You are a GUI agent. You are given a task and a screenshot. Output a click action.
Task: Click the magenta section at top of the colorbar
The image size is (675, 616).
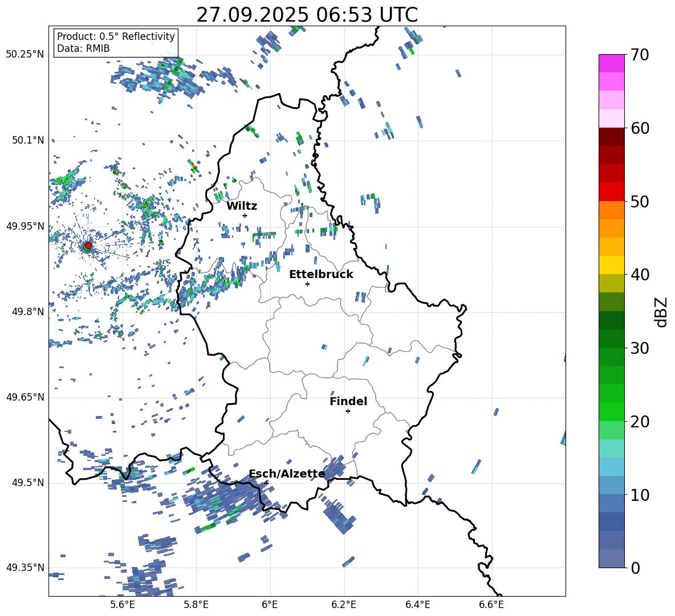[611, 63]
